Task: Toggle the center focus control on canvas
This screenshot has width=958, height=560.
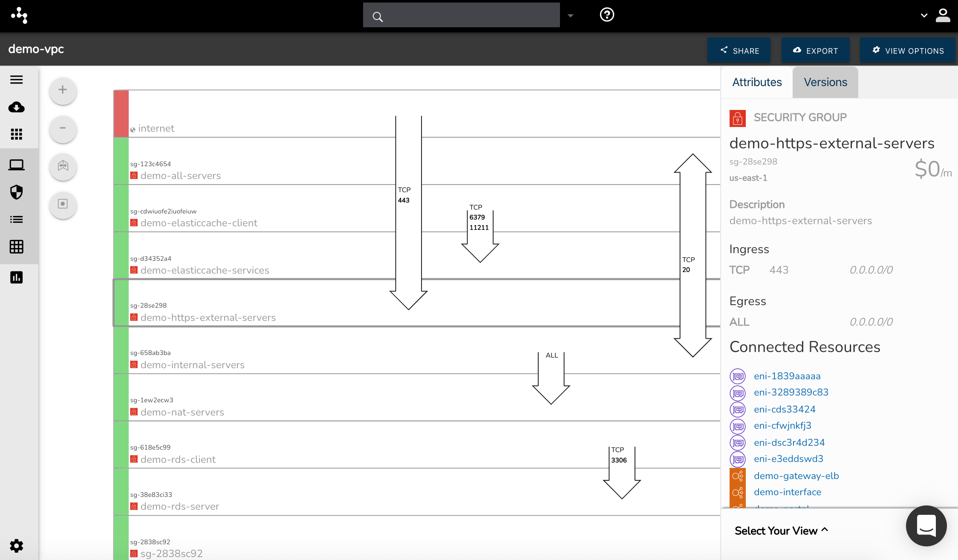Action: (63, 205)
